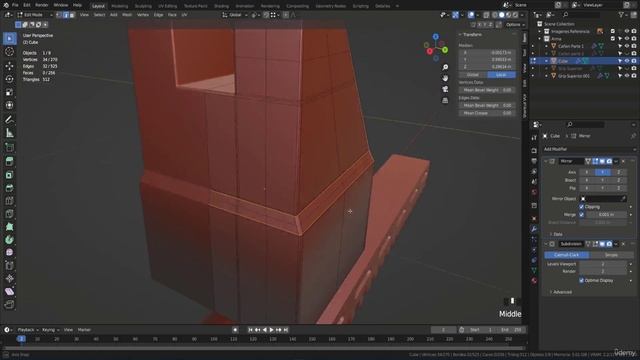Open the Add Modifier dropdown
The width and height of the screenshot is (640, 360).
[589, 149]
